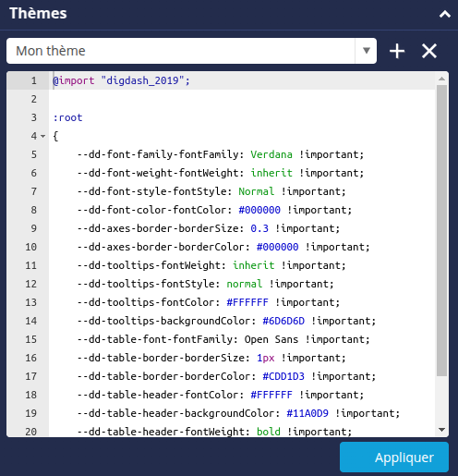Click the @import "digdash_2019" line
The image size is (458, 476).
click(121, 80)
